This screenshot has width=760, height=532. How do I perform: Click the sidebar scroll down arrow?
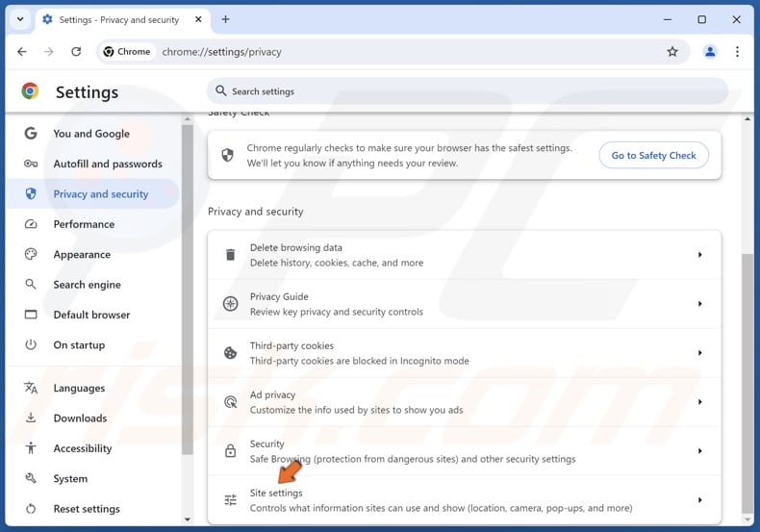[x=188, y=519]
